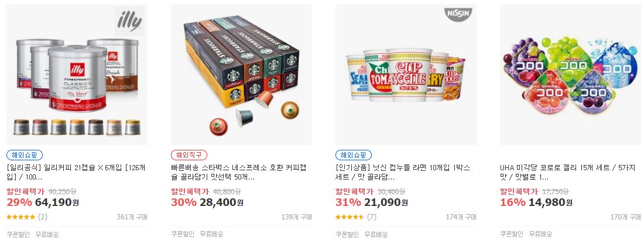The image size is (644, 251).
Task: Click the 해외쇼핑 badge under Nissin noodles
Action: 354,155
